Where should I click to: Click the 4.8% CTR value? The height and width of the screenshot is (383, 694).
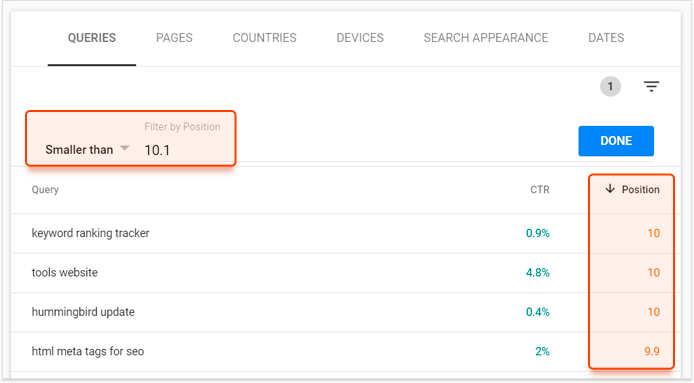[x=538, y=272]
